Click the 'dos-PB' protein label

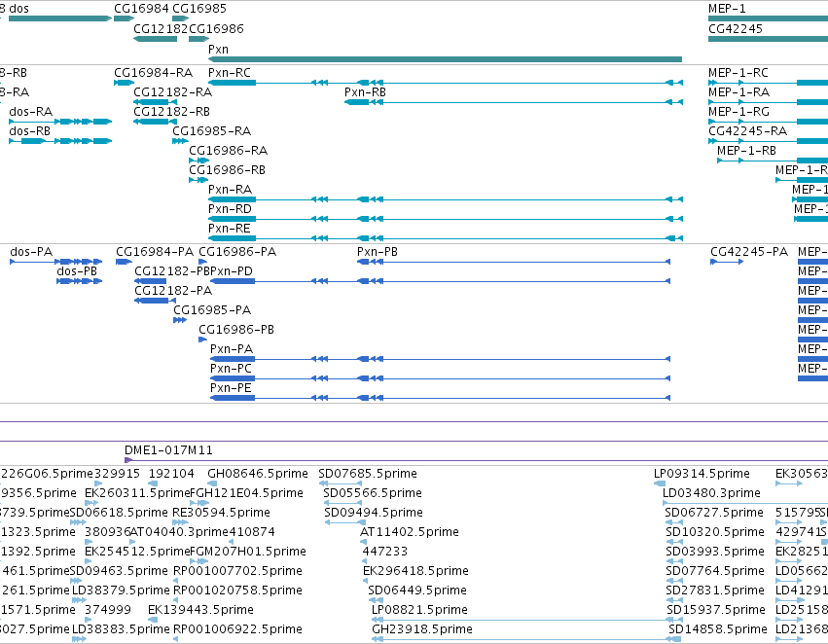coord(77,271)
